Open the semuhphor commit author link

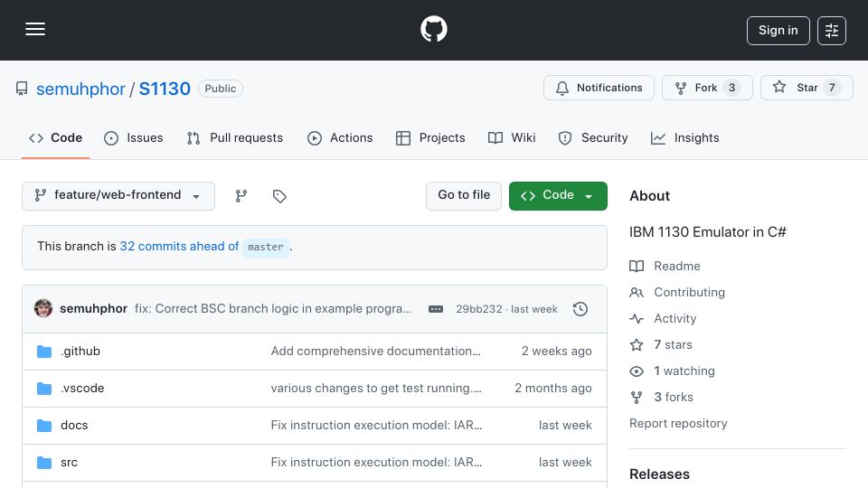93,309
